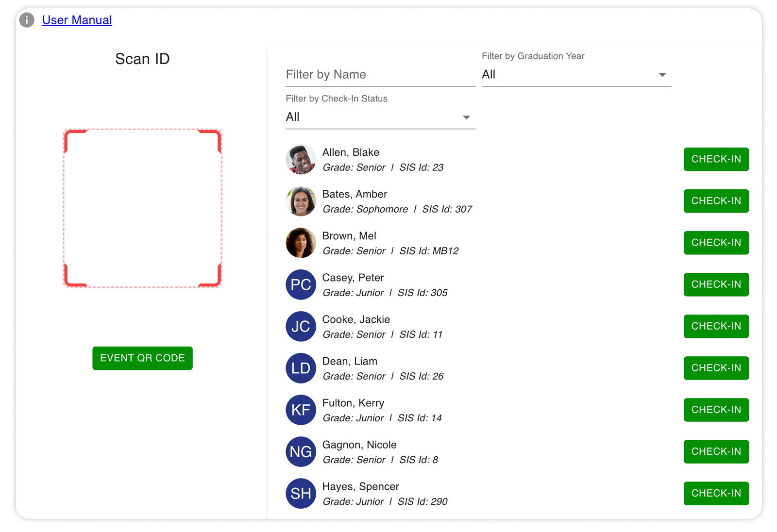Click the KF avatar for Kerry Fulton
The image size is (777, 532).
pyautogui.click(x=301, y=410)
